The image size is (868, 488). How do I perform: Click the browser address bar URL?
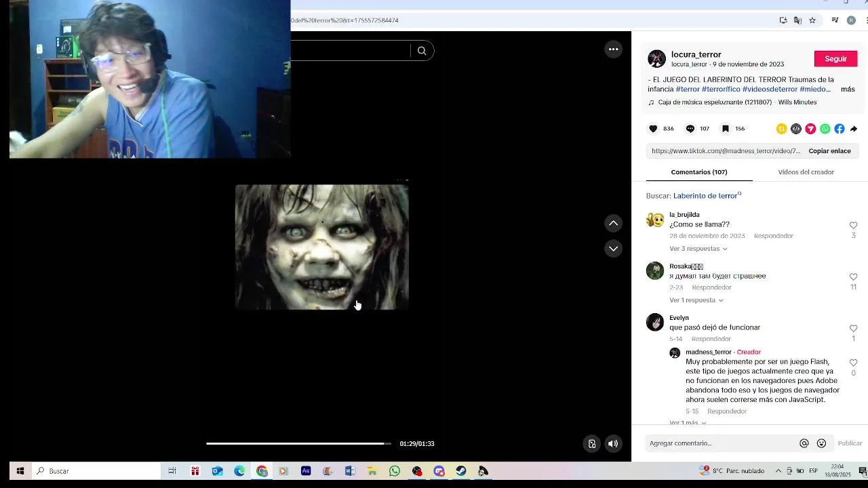[x=344, y=20]
